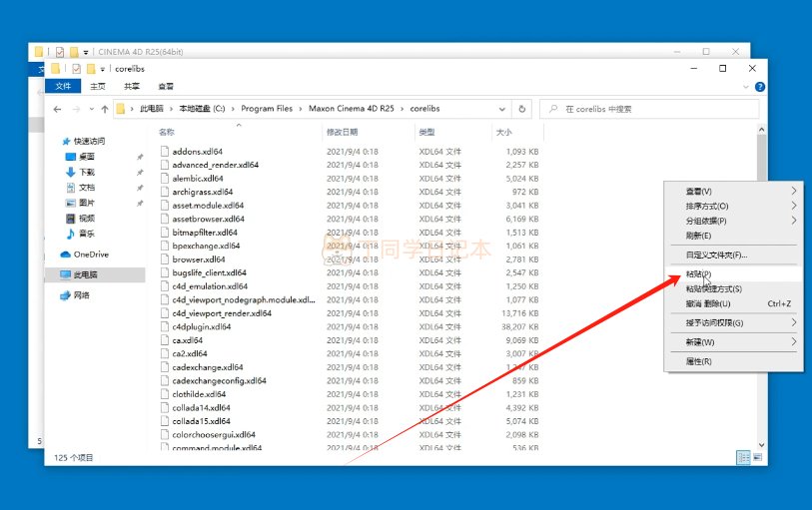
Task: Switch to the large icons view layout
Action: click(x=756, y=457)
